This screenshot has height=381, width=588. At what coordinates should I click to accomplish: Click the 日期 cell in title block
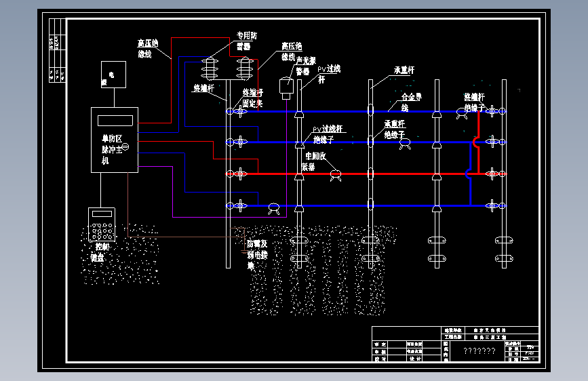(513, 359)
